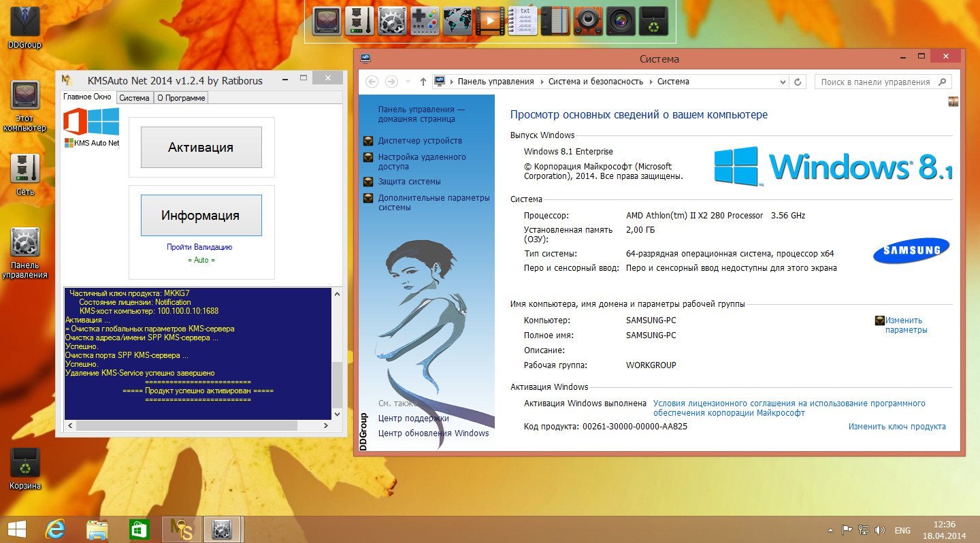This screenshot has height=543, width=980.
Task: Open the txt notepad icon in the top dock
Action: pyautogui.click(x=523, y=21)
